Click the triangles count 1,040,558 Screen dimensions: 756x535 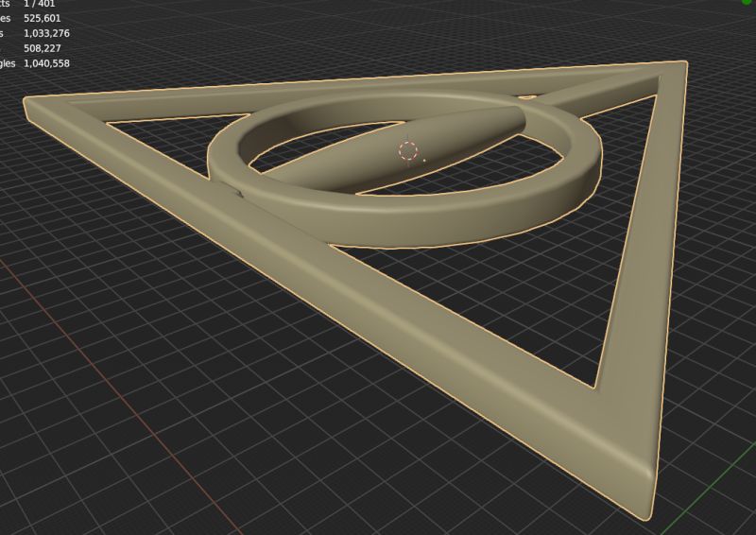tap(46, 63)
